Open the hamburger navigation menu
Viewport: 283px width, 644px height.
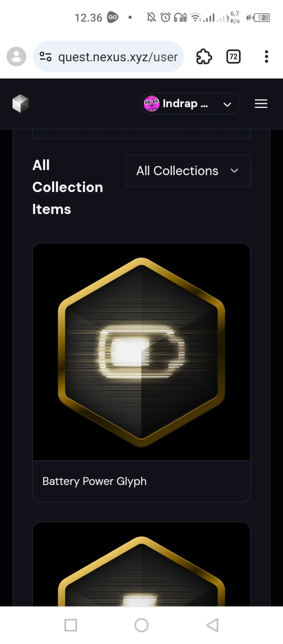(x=261, y=104)
